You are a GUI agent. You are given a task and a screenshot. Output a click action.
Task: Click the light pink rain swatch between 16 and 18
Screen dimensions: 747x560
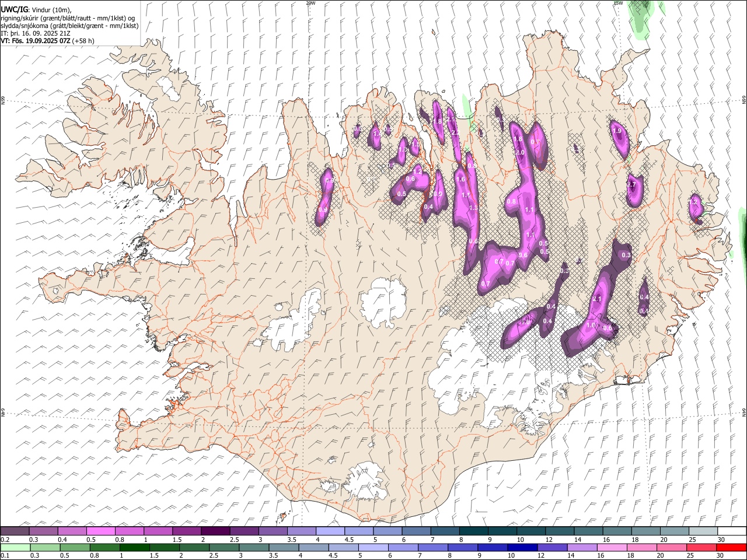tap(613, 547)
